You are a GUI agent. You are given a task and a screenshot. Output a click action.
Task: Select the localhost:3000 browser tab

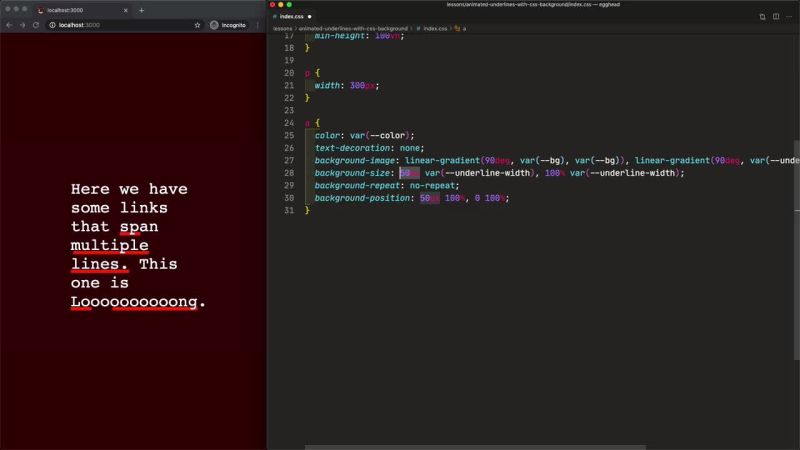click(83, 10)
